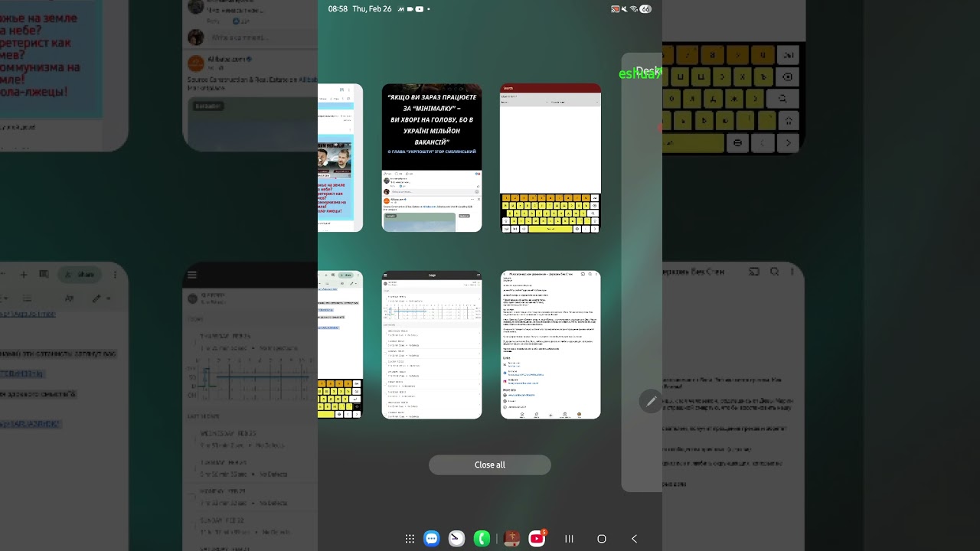Tap the pencil edit floating icon
Image resolution: width=980 pixels, height=551 pixels.
[651, 401]
